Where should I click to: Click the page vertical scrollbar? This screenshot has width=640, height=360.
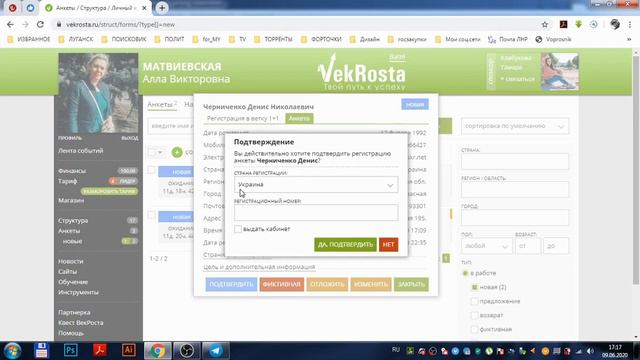click(636, 169)
